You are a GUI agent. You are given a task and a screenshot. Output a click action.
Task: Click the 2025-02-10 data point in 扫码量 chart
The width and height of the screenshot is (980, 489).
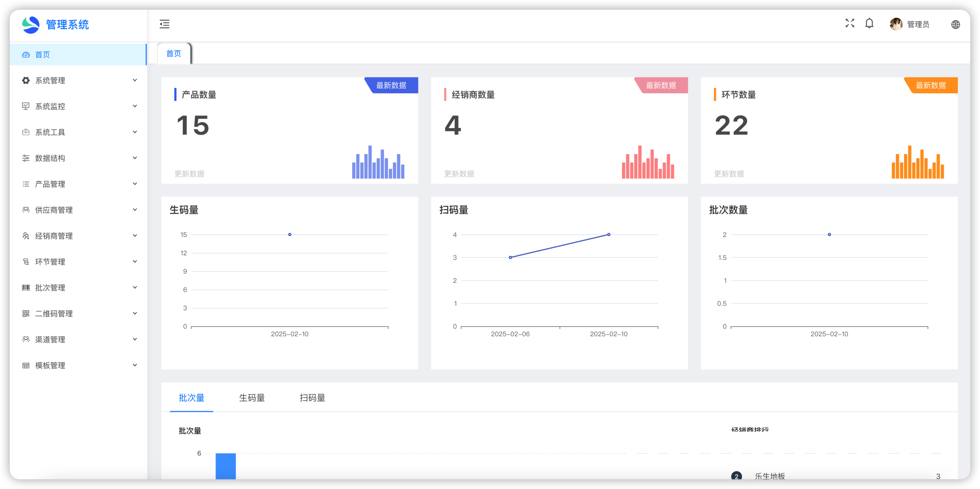(609, 234)
